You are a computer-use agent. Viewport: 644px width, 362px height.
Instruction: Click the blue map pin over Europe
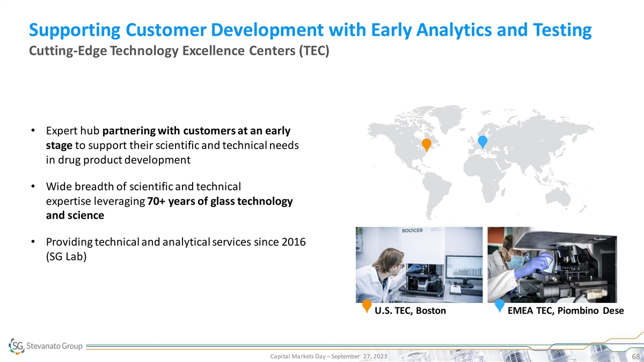482,141
